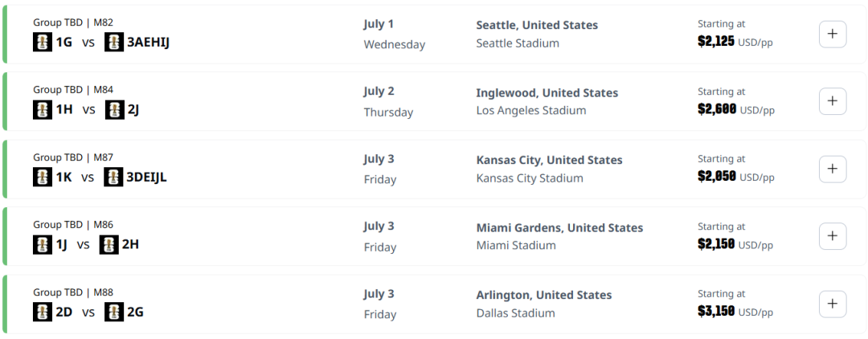This screenshot has height=339, width=868.
Task: Select the Group TBD | M87 match label
Action: (x=73, y=157)
